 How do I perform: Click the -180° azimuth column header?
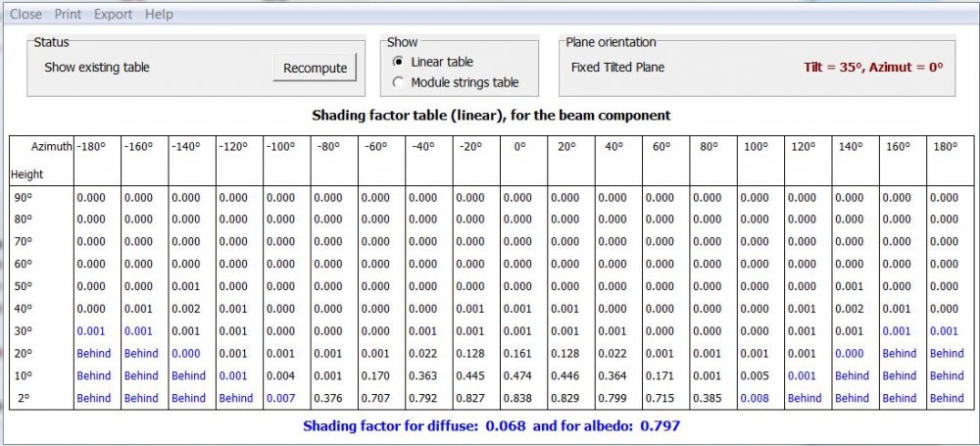[x=92, y=146]
